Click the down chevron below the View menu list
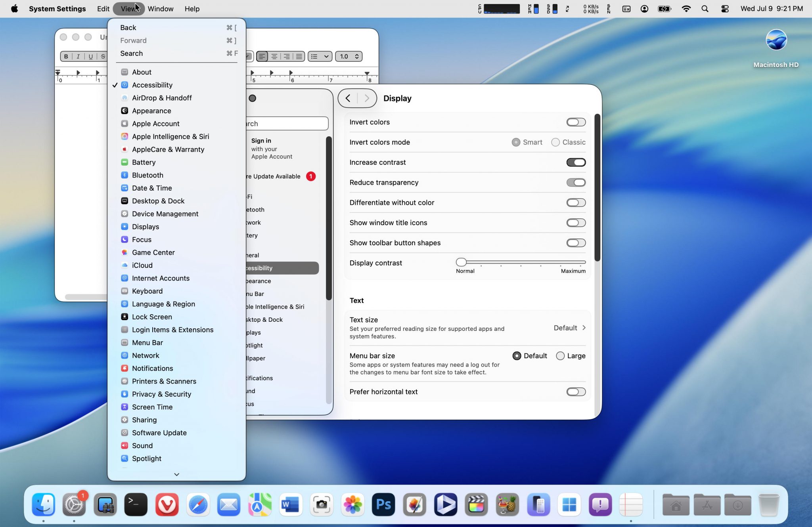 pos(176,474)
